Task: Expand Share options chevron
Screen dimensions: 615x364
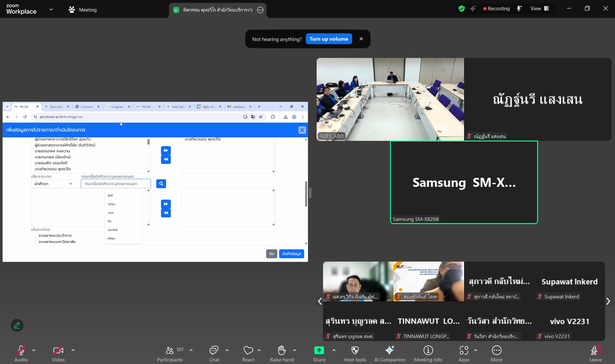Action: point(334,350)
